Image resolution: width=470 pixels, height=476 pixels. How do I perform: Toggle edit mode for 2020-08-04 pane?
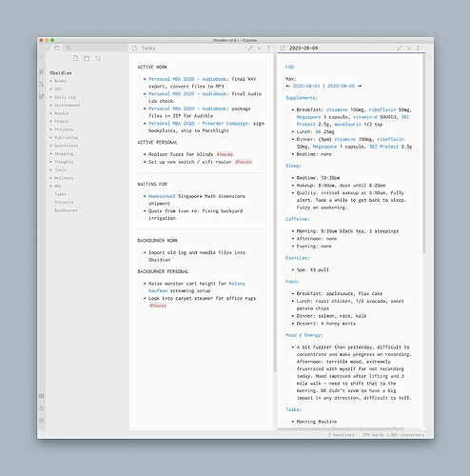tap(400, 48)
